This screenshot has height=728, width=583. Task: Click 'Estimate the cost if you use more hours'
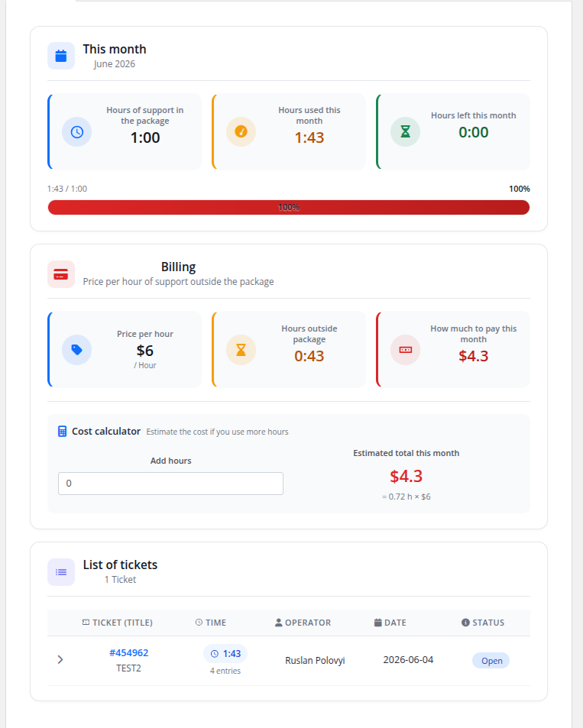coord(218,432)
